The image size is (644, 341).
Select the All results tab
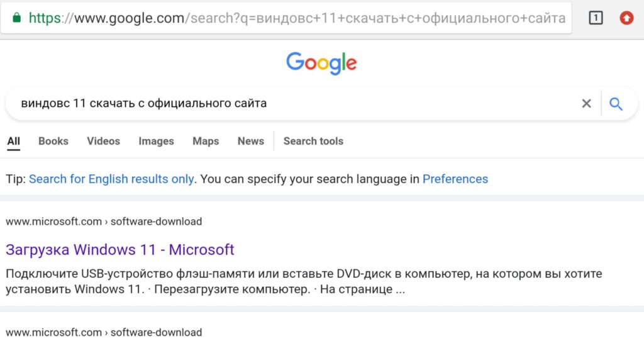point(14,141)
